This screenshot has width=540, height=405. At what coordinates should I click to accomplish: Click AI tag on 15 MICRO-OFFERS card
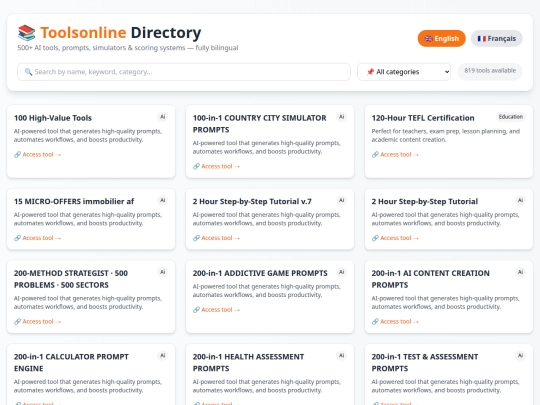163,200
